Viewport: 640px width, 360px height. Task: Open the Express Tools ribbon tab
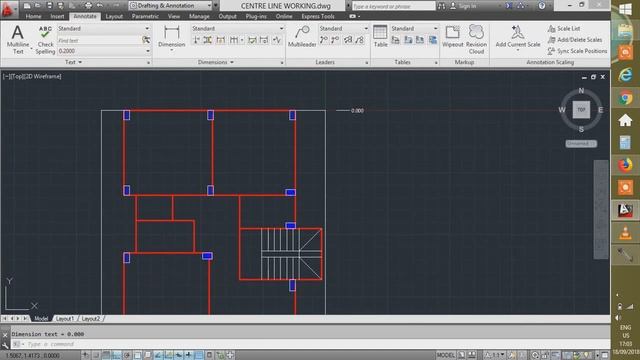(318, 16)
